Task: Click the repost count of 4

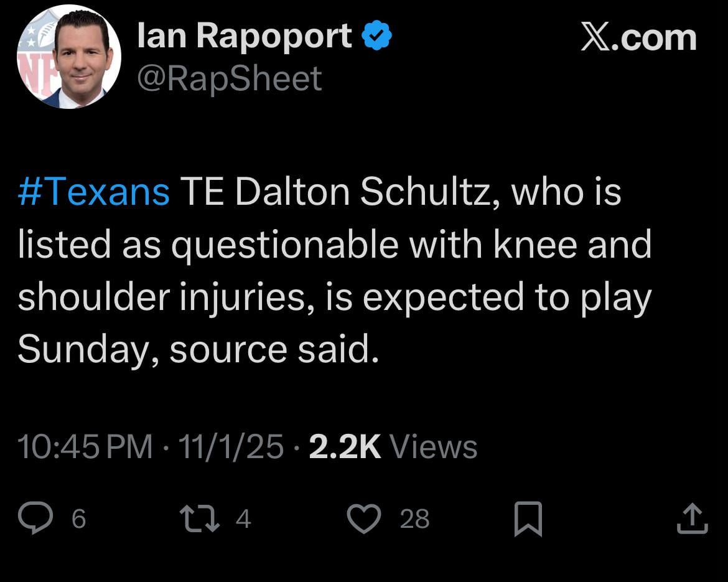Action: 243,519
